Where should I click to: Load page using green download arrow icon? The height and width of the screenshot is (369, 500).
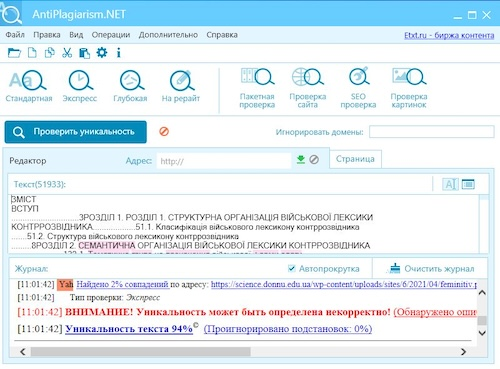tap(301, 160)
